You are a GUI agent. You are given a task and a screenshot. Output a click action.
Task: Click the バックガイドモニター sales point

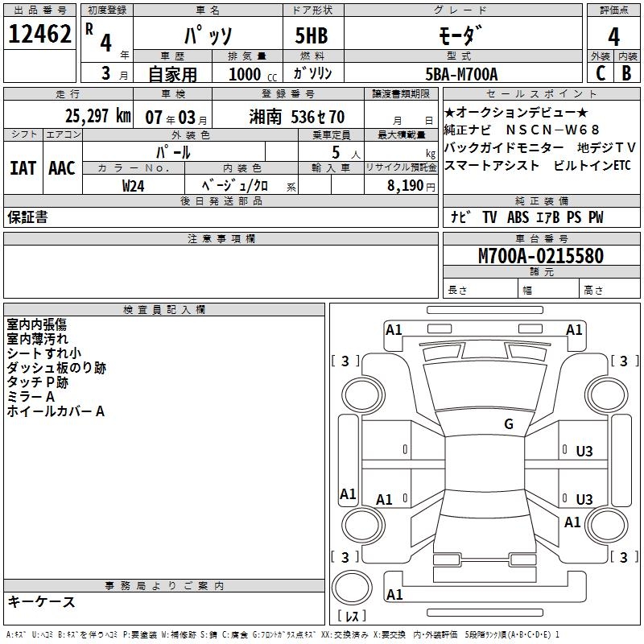[504, 147]
